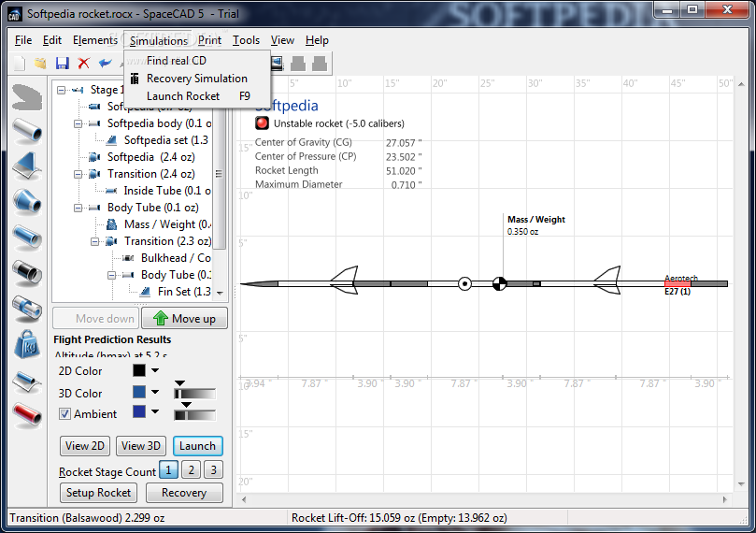Click the Move up button
This screenshot has width=756, height=533.
pos(185,318)
